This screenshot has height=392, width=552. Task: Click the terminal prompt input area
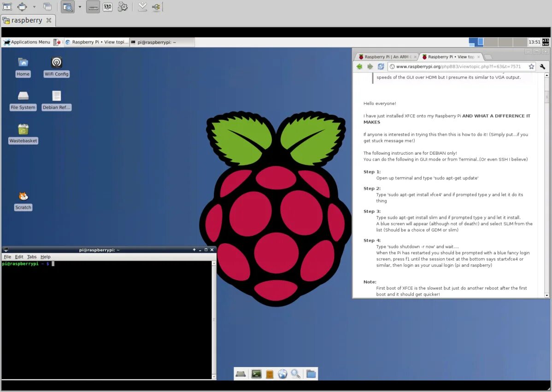tap(106, 320)
